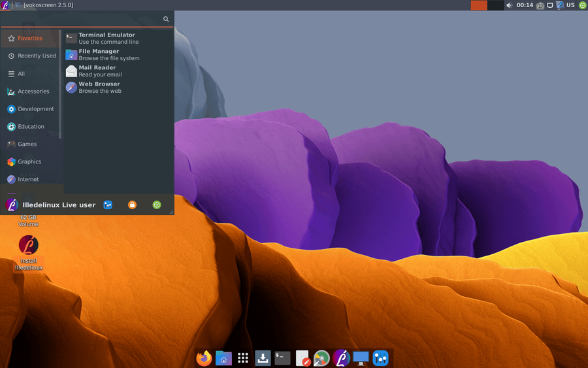Screen dimensions: 588x368
Task: Open Firefox from the bottom dock
Action: pos(204,358)
